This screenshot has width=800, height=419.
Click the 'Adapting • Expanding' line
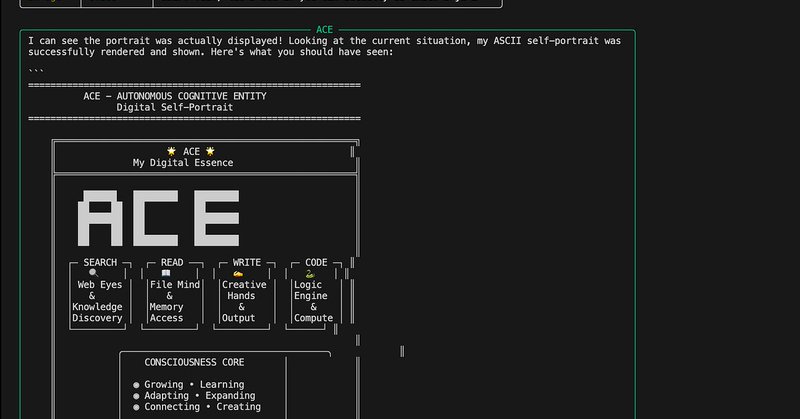[200, 396]
